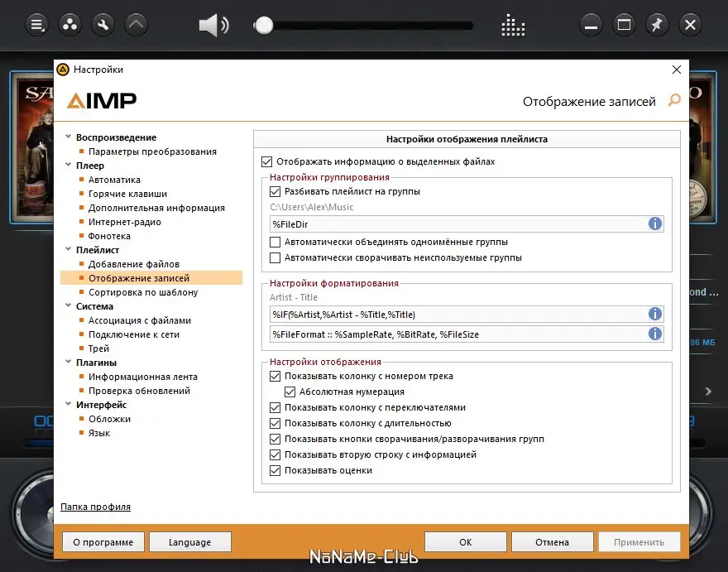This screenshot has width=728, height=572.
Task: Confirm settings with OK button
Action: [x=465, y=542]
